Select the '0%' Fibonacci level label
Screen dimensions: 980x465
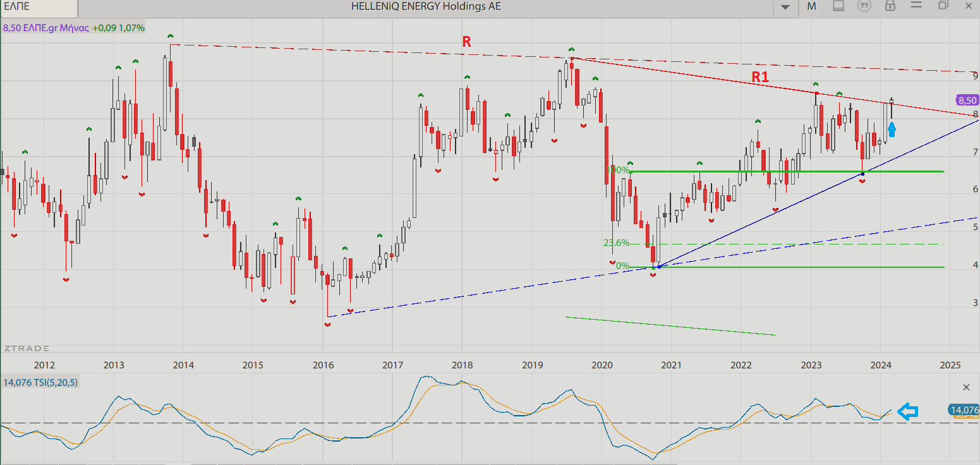(622, 266)
